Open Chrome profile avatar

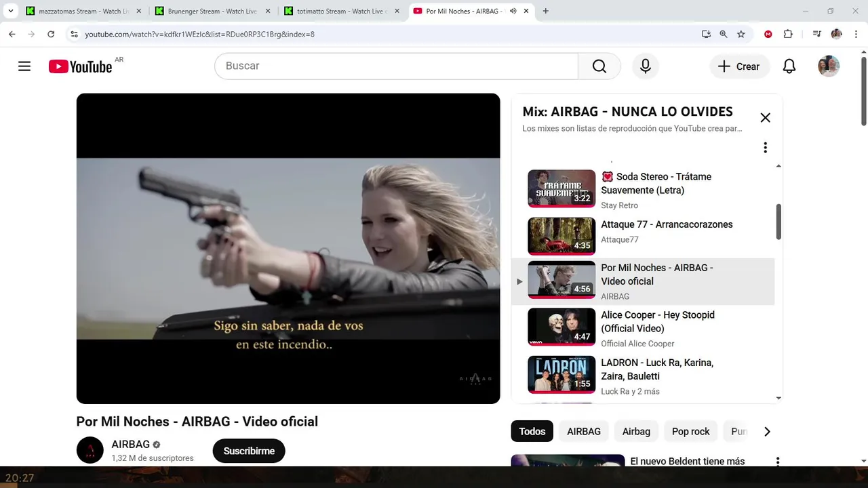pyautogui.click(x=836, y=34)
